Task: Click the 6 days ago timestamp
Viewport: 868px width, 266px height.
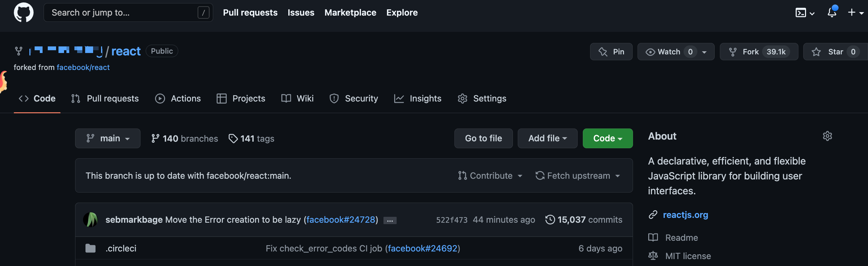Action: coord(600,248)
